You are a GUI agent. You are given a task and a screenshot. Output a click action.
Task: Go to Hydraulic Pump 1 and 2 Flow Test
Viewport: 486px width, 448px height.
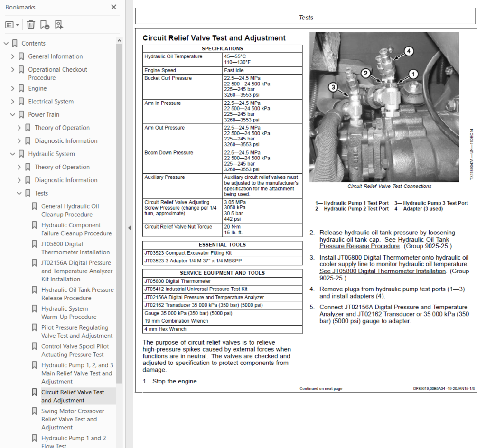point(74,442)
